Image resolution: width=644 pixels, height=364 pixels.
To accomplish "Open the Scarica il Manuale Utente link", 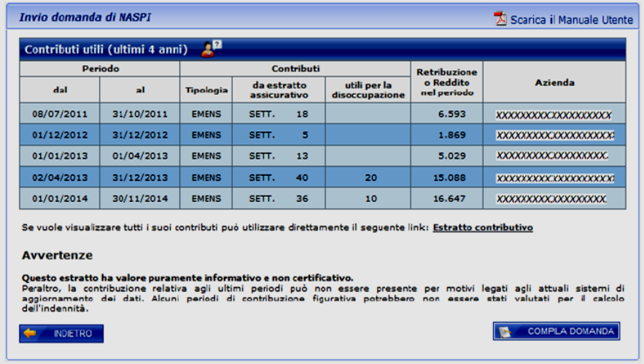I will tap(571, 20).
